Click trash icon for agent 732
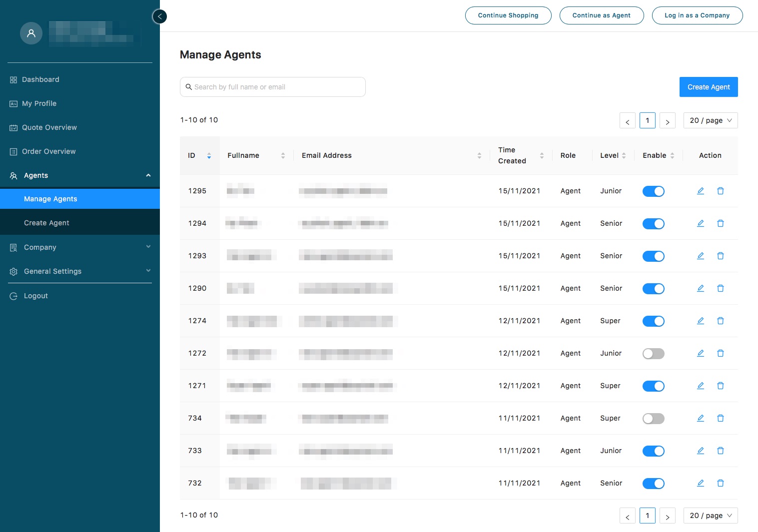Screen dimensions: 758x532 (721, 483)
